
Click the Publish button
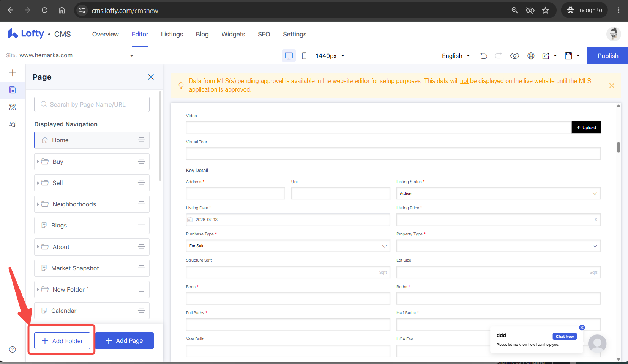(607, 56)
